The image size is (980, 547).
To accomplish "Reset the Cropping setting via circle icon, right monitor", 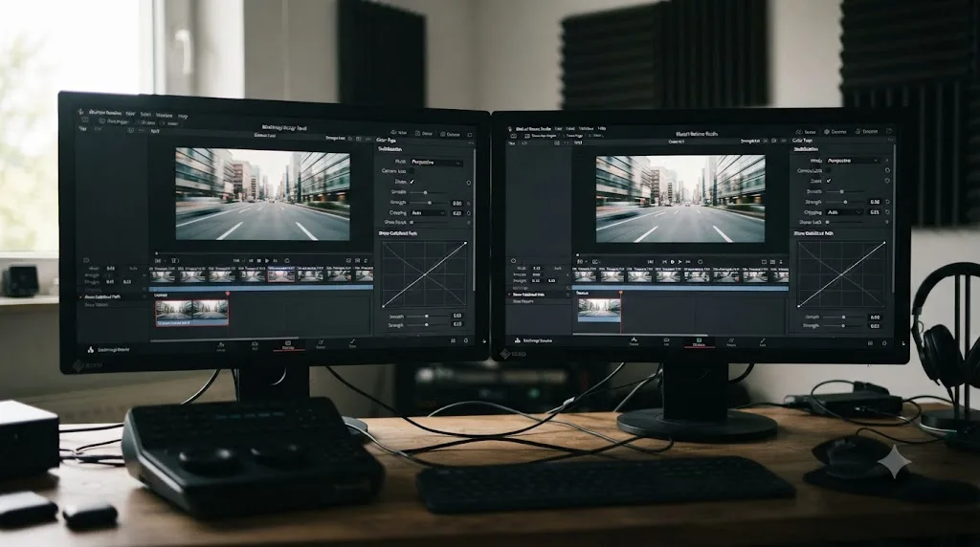I will 887,212.
